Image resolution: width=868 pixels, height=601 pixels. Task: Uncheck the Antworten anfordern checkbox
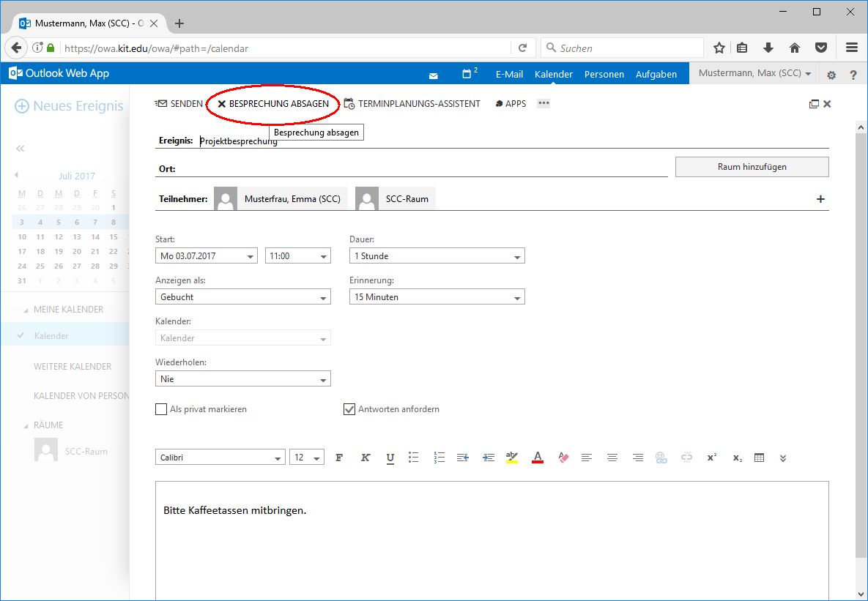point(349,409)
